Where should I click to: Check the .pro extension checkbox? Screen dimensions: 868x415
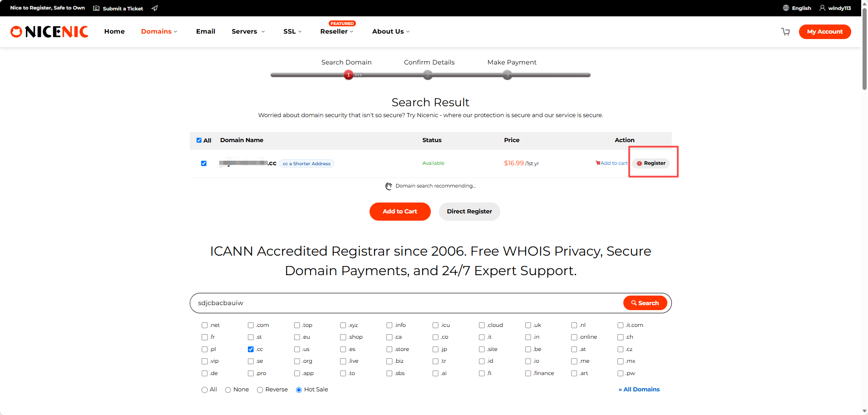[251, 373]
